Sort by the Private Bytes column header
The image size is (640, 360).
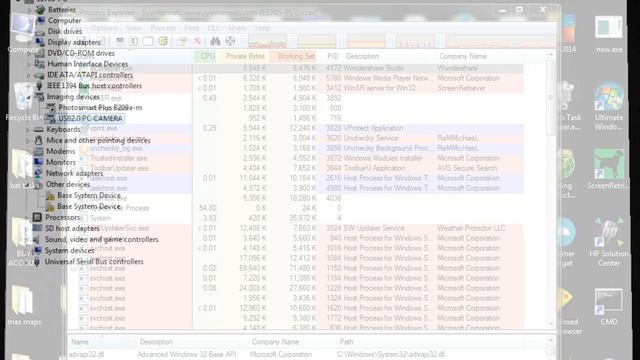click(x=245, y=56)
